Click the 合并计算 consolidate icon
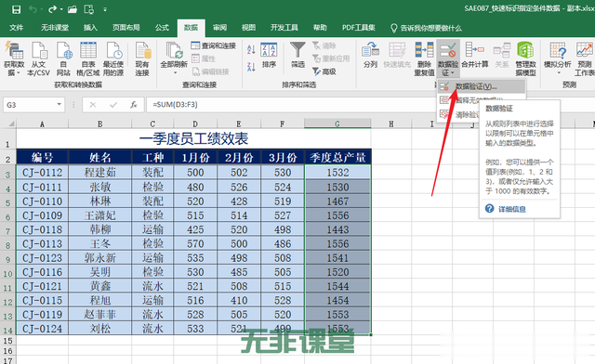595x364 pixels. (475, 56)
